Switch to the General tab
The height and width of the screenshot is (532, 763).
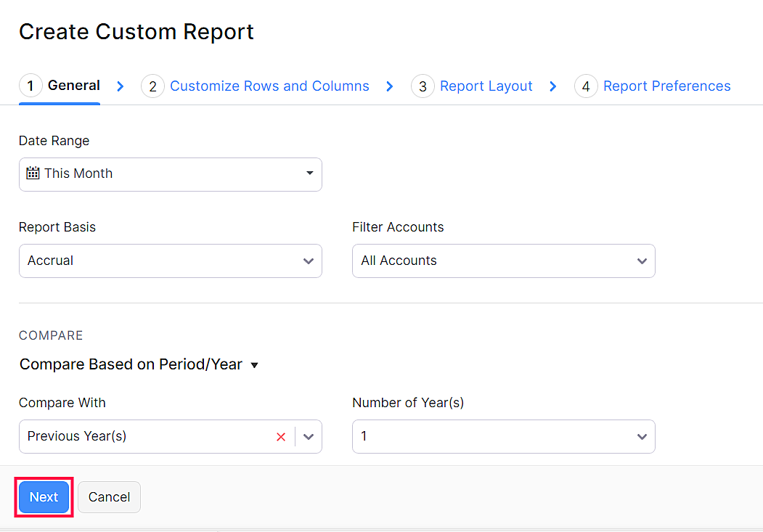(73, 86)
